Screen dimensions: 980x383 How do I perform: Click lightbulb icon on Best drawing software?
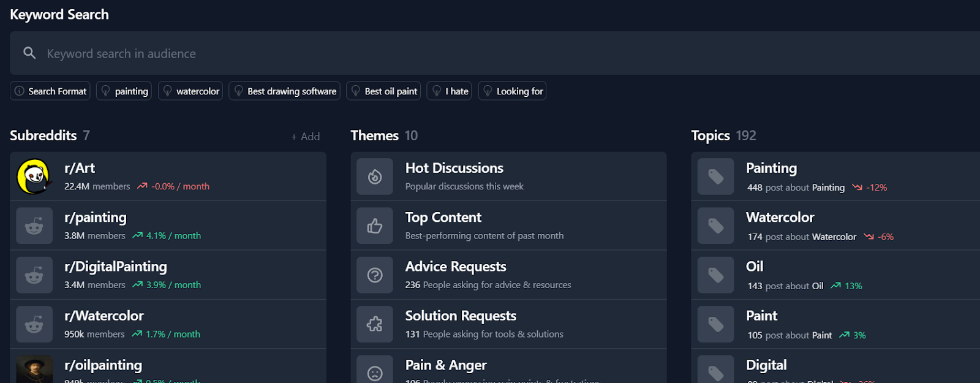click(x=239, y=91)
